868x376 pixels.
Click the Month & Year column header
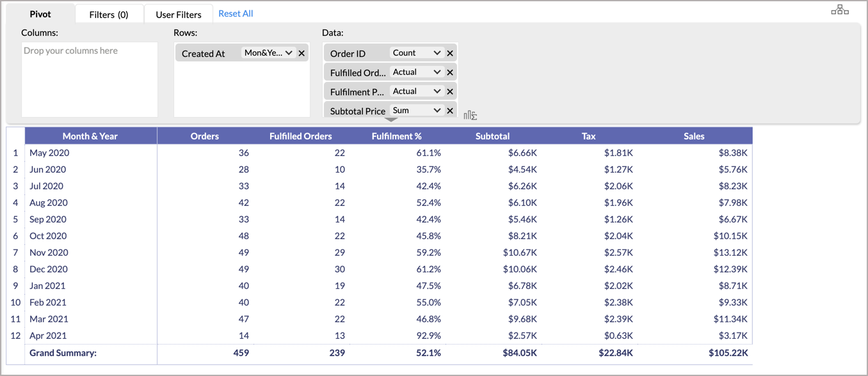[90, 136]
